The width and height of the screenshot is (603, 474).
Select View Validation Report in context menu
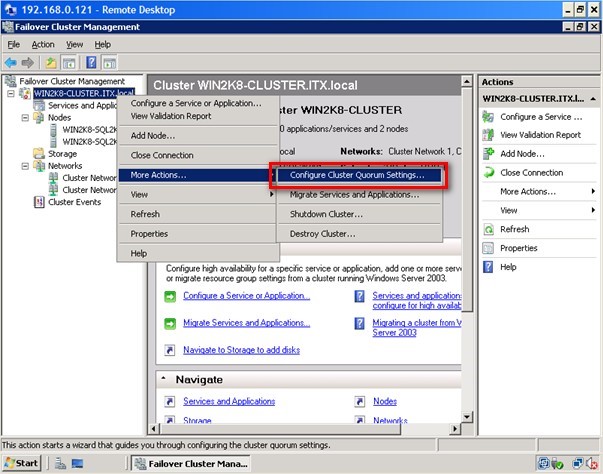198,116
